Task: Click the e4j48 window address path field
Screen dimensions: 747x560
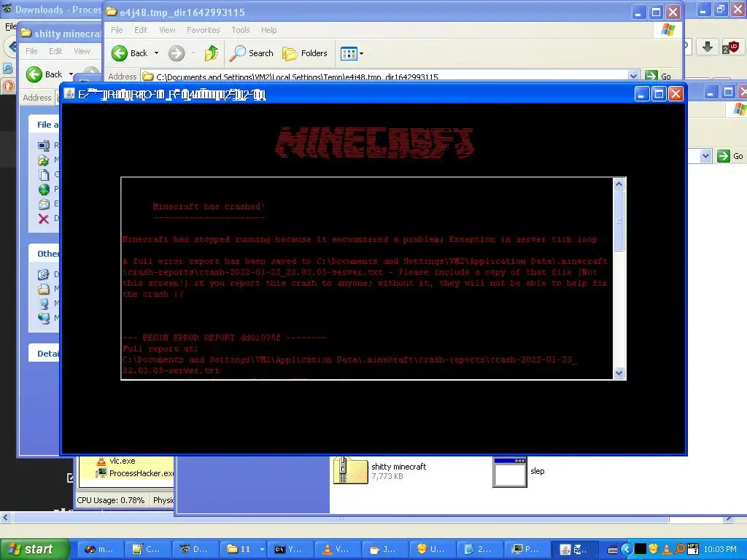Action: pos(385,76)
